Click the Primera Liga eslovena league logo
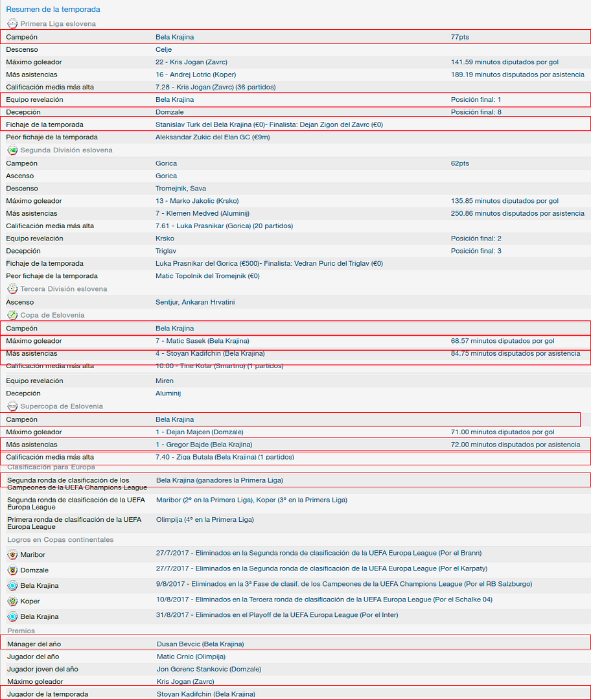591x700 pixels. pyautogui.click(x=12, y=24)
